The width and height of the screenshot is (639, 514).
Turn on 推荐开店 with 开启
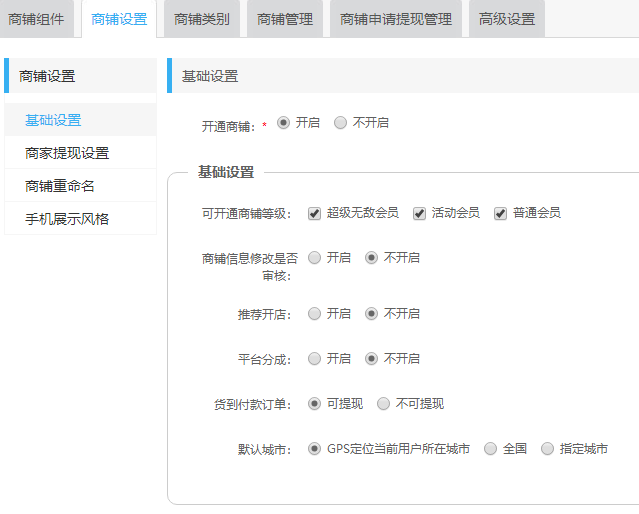click(x=314, y=314)
